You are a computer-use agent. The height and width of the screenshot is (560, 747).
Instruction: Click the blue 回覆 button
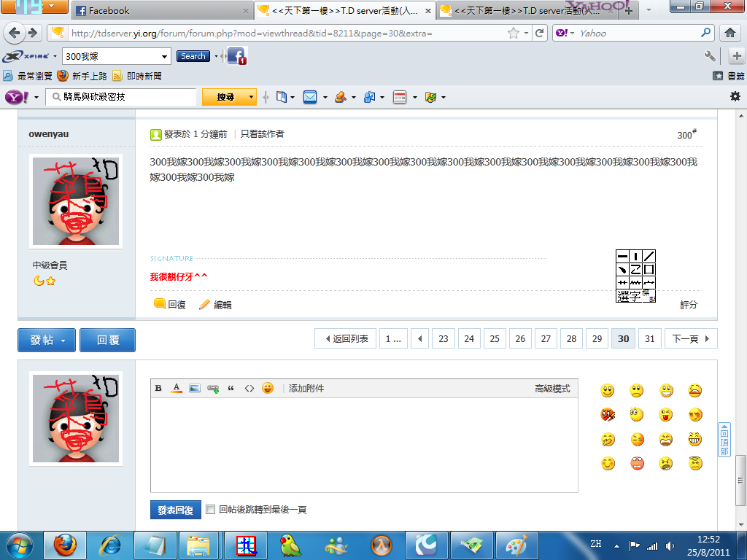pos(108,340)
